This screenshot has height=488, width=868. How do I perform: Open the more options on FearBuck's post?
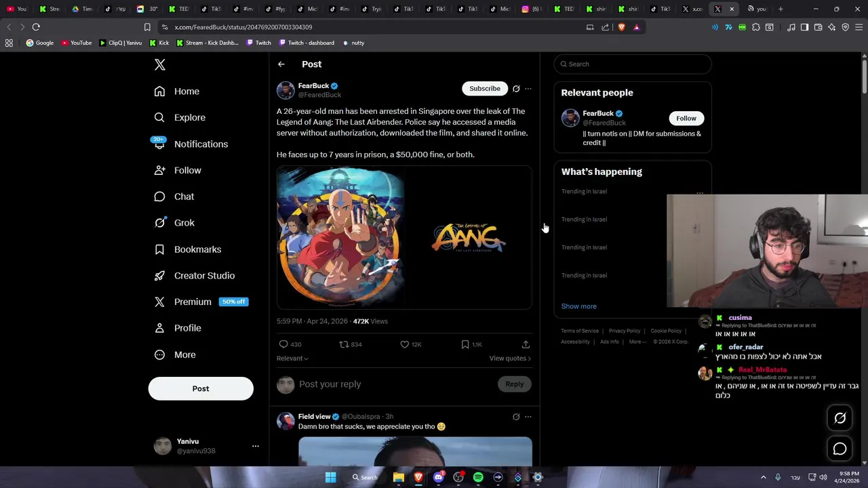pos(528,89)
